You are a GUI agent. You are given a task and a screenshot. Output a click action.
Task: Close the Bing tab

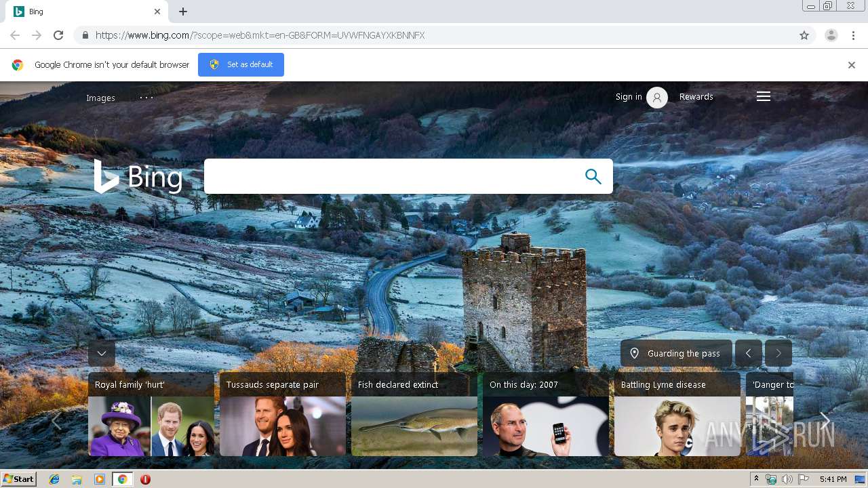pos(157,12)
